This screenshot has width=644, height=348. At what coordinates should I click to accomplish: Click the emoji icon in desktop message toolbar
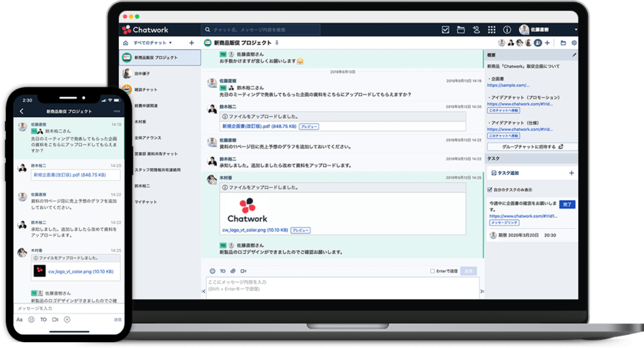(x=213, y=271)
